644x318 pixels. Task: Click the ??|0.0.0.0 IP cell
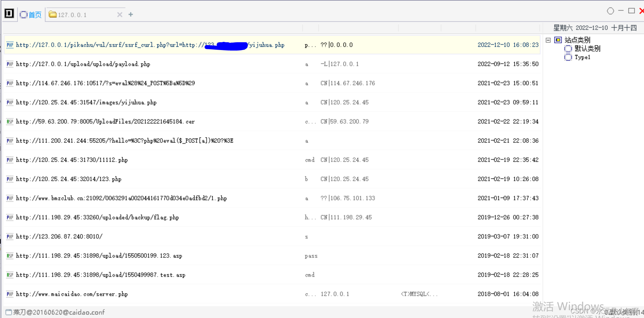336,45
